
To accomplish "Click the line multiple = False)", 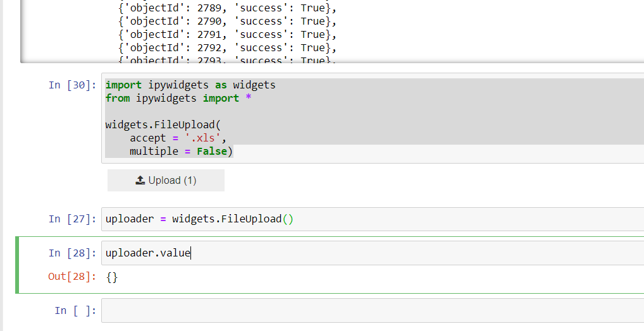I will [x=181, y=152].
